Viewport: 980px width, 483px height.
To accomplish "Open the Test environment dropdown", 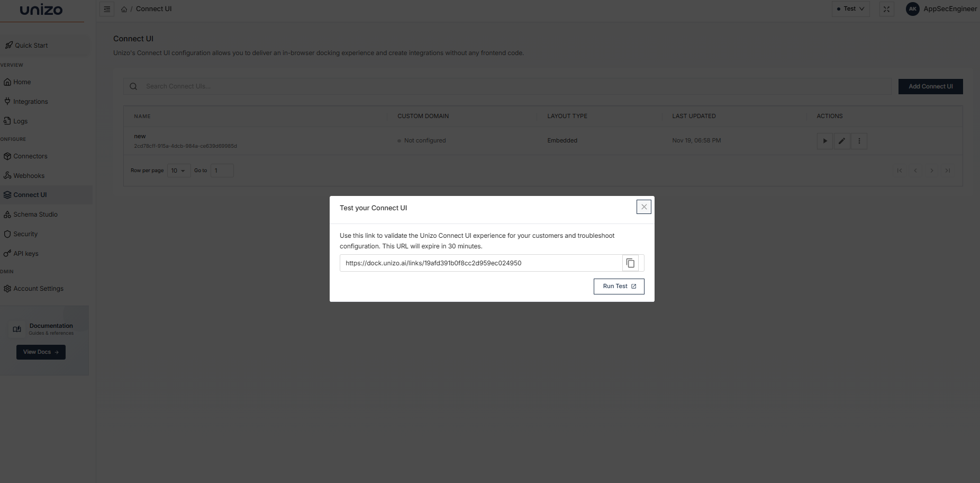I will pyautogui.click(x=850, y=9).
